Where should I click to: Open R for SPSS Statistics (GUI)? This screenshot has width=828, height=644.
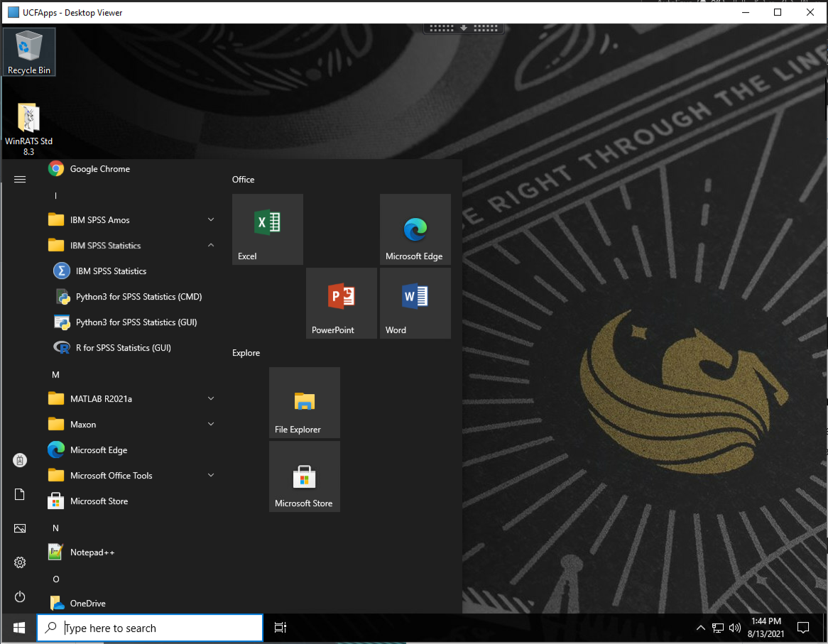(131, 348)
